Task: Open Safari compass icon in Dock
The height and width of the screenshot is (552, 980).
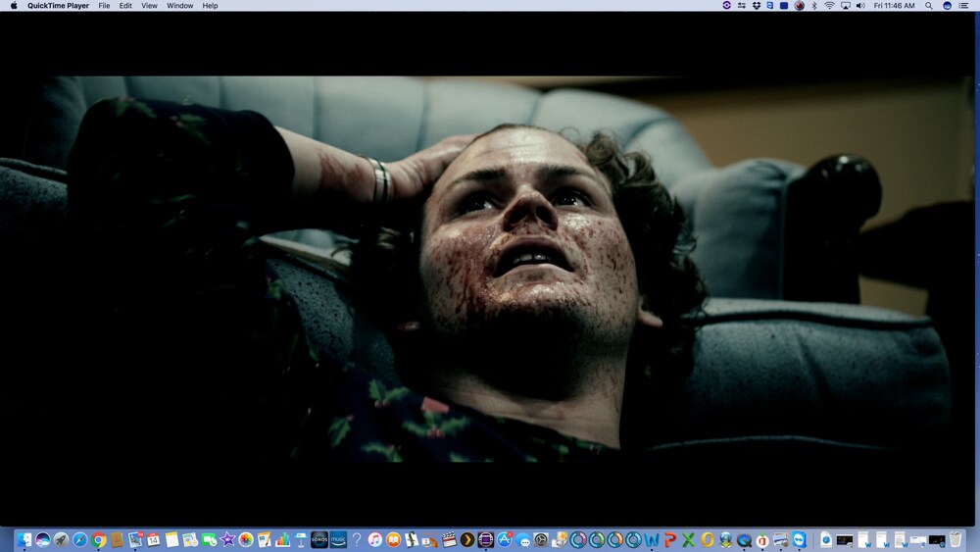Action: [80, 539]
